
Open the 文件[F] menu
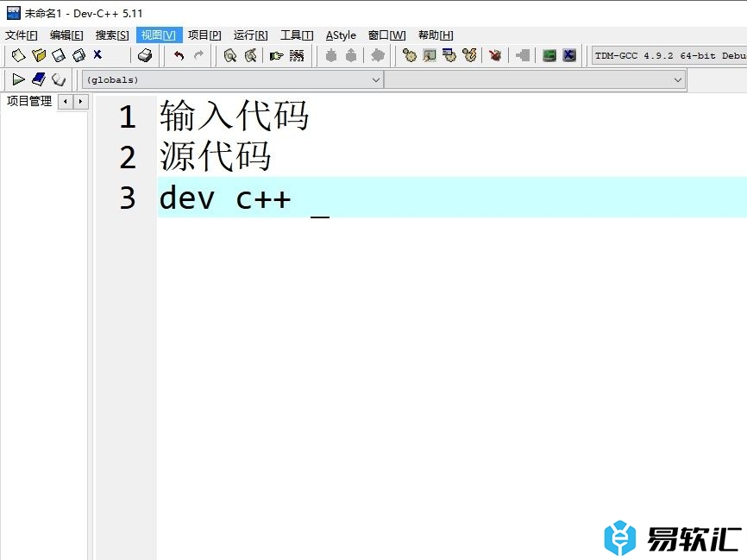pyautogui.click(x=21, y=35)
